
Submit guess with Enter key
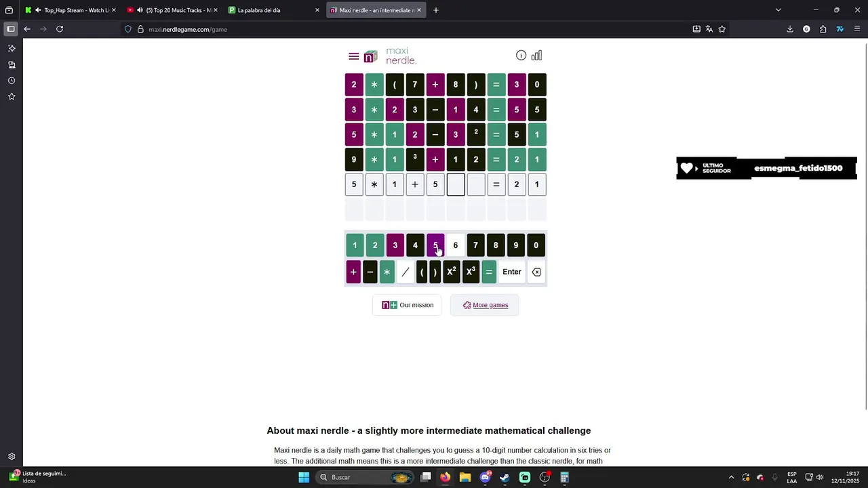click(x=512, y=272)
